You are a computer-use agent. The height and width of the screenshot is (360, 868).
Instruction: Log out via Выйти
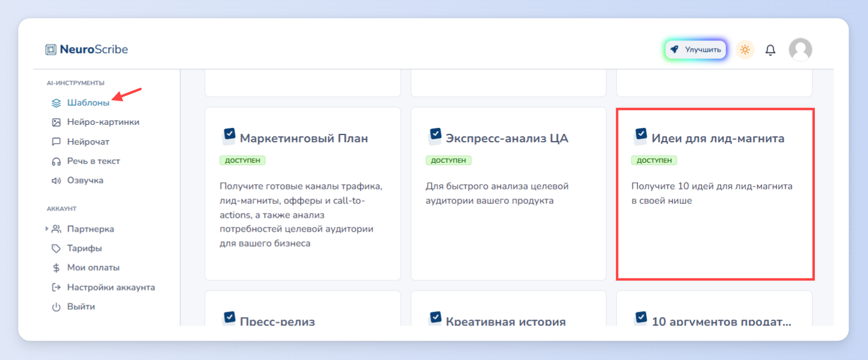pyautogui.click(x=81, y=307)
